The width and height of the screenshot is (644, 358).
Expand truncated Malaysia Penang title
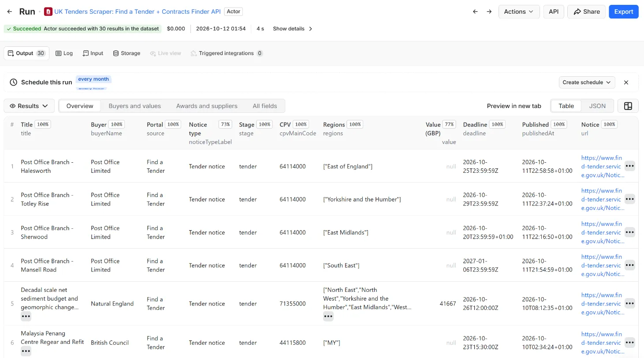(x=26, y=351)
